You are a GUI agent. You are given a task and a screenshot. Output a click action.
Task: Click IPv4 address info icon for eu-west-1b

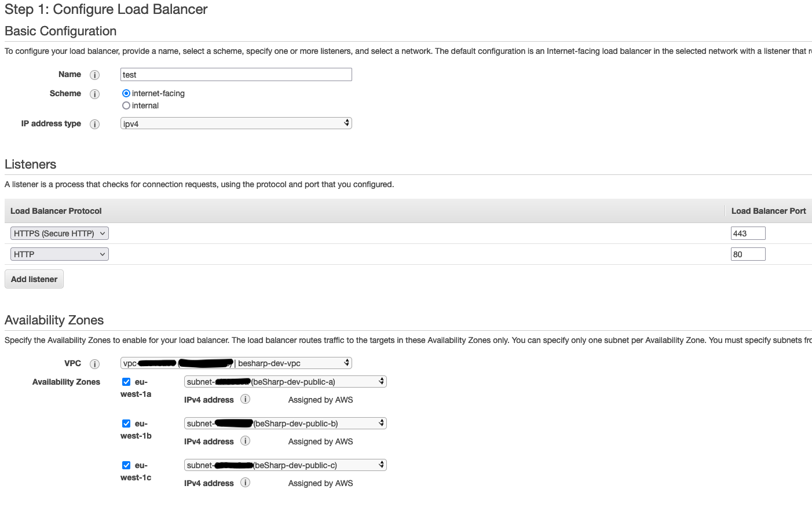point(246,441)
